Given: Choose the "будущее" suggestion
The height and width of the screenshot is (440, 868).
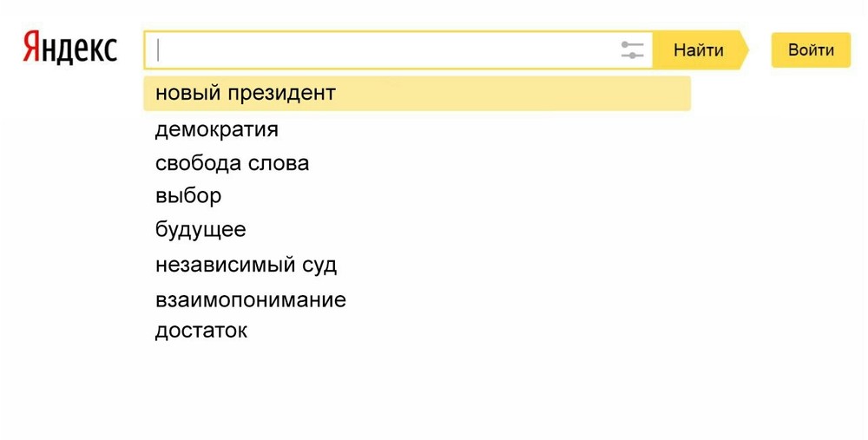Looking at the screenshot, I should point(201,230).
